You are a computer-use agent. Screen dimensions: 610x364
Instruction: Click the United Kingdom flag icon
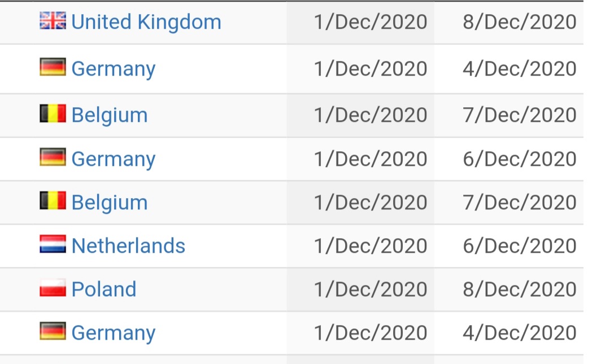pyautogui.click(x=53, y=21)
